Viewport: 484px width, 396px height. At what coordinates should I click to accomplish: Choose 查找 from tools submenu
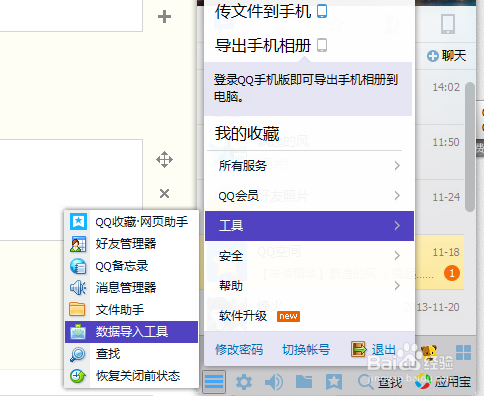(x=131, y=354)
